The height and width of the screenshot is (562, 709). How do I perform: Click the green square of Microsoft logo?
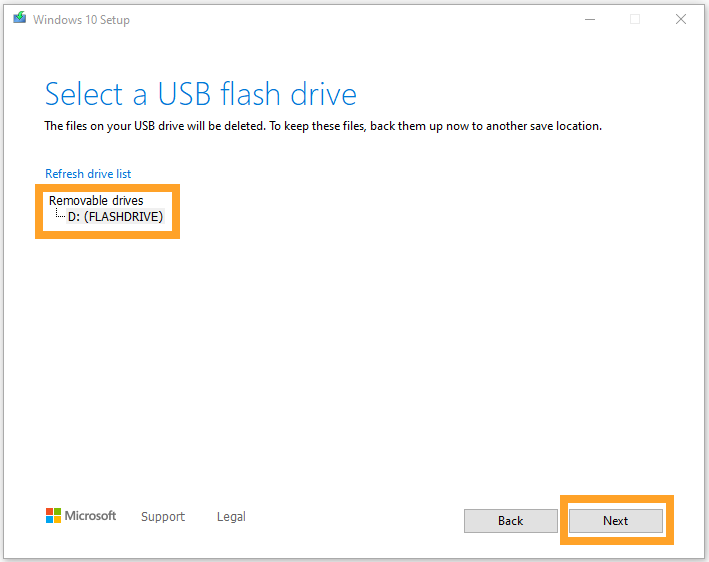click(x=58, y=512)
